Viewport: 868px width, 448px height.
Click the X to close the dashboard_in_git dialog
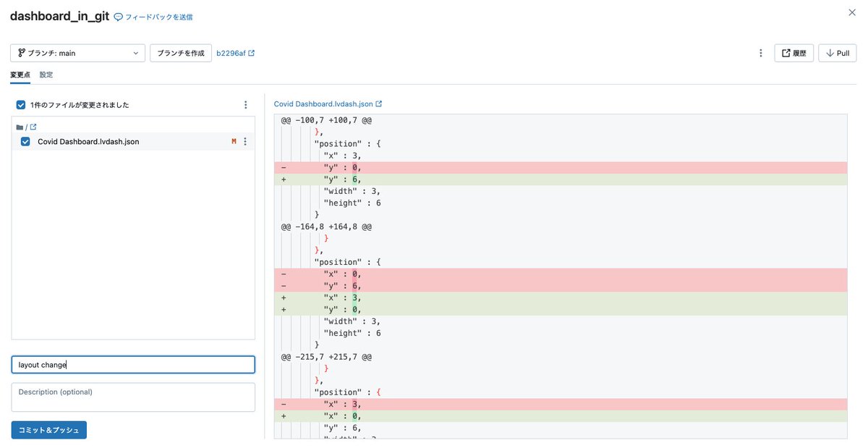pyautogui.click(x=852, y=12)
